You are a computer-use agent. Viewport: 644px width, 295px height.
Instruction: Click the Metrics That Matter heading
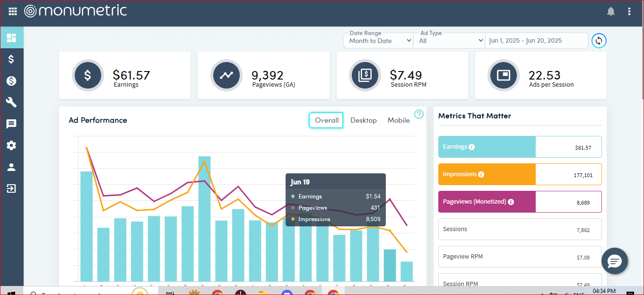pos(475,116)
